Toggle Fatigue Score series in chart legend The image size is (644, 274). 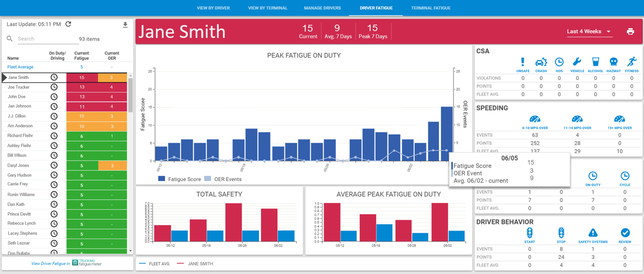click(180, 179)
